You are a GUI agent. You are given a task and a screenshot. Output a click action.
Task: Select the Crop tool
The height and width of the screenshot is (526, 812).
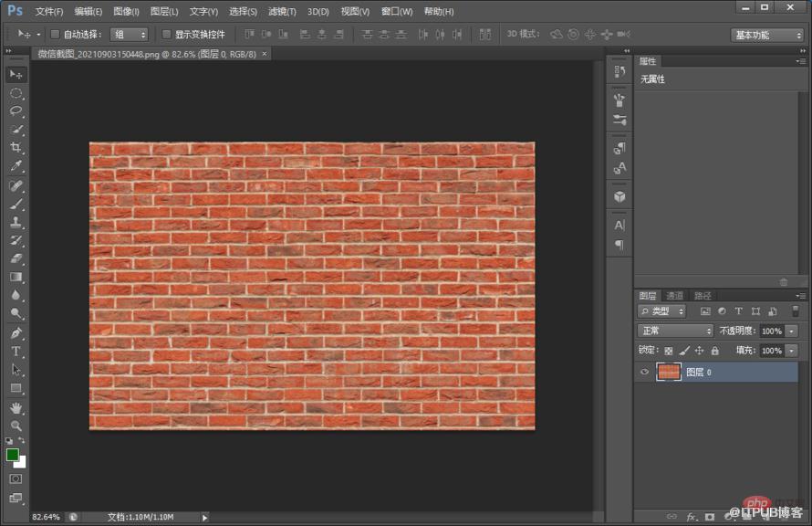point(16,147)
